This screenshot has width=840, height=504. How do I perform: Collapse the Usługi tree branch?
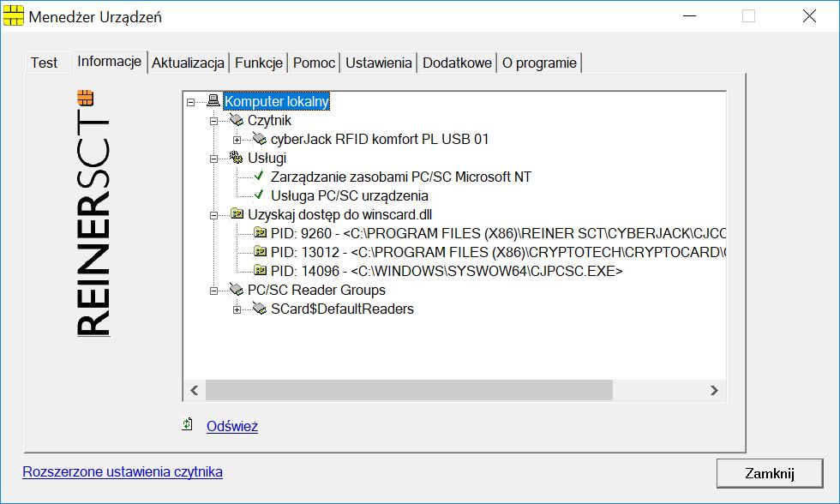213,159
